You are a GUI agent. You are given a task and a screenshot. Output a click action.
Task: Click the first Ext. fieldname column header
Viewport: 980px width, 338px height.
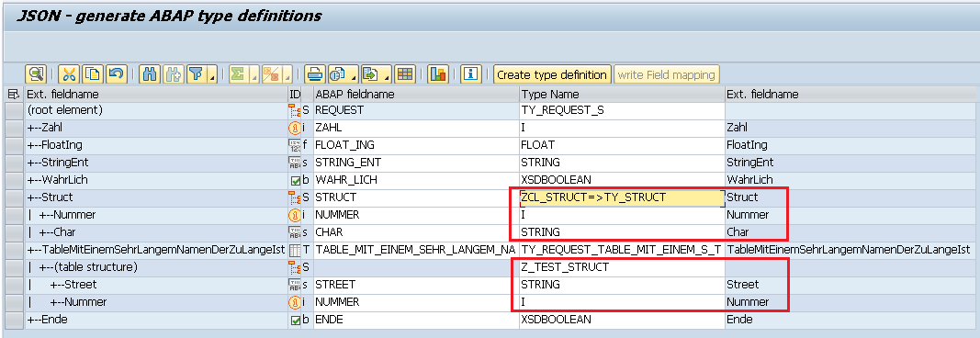[x=155, y=95]
